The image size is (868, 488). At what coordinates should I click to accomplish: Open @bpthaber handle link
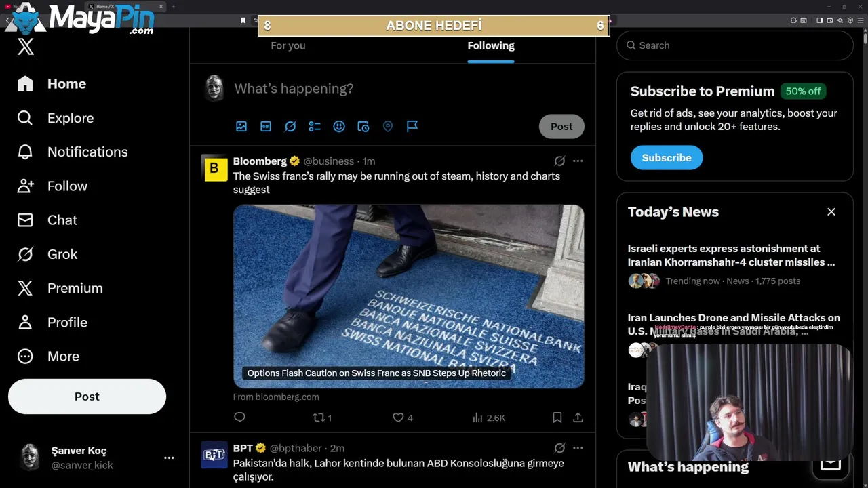[296, 448]
